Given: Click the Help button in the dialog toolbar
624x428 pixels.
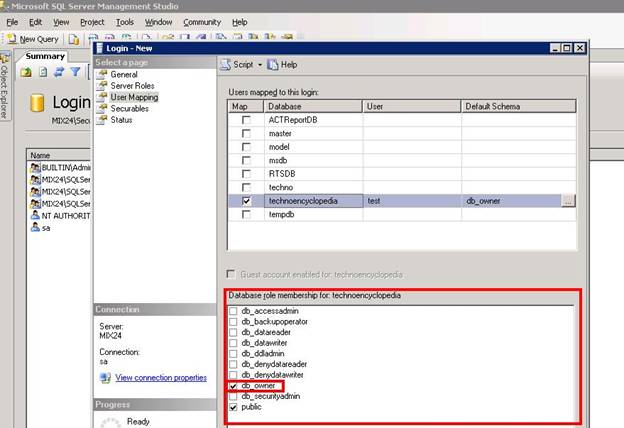Looking at the screenshot, I should pos(282,64).
